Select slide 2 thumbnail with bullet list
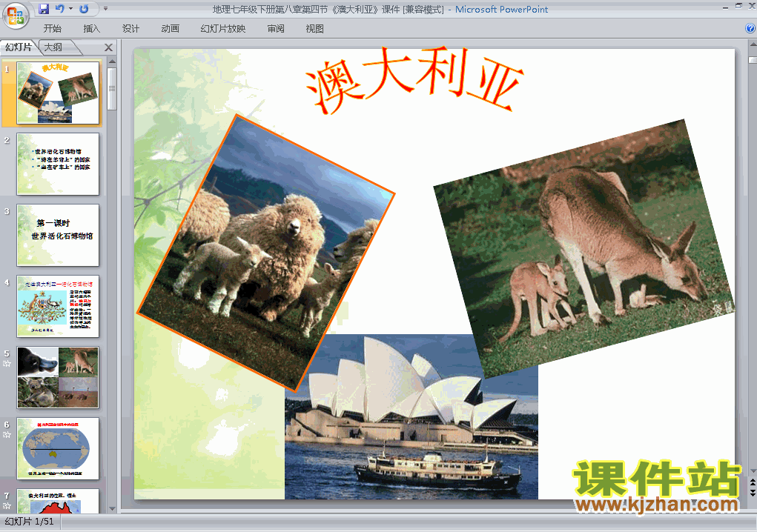Image resolution: width=757 pixels, height=532 pixels. click(x=58, y=164)
